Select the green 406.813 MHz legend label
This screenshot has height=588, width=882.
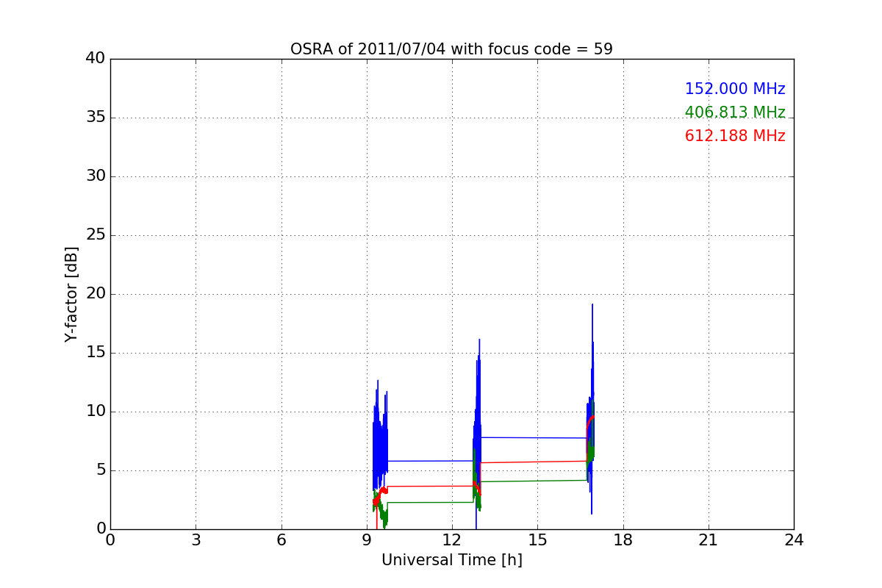[735, 112]
